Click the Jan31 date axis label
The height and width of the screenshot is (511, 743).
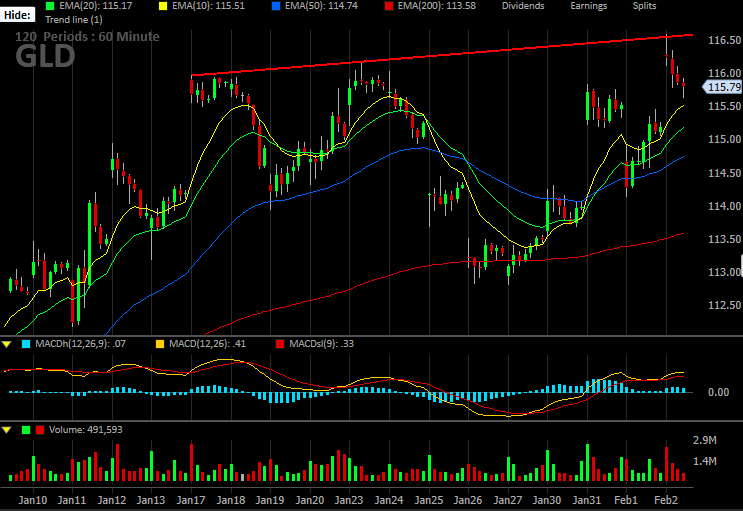(x=587, y=500)
